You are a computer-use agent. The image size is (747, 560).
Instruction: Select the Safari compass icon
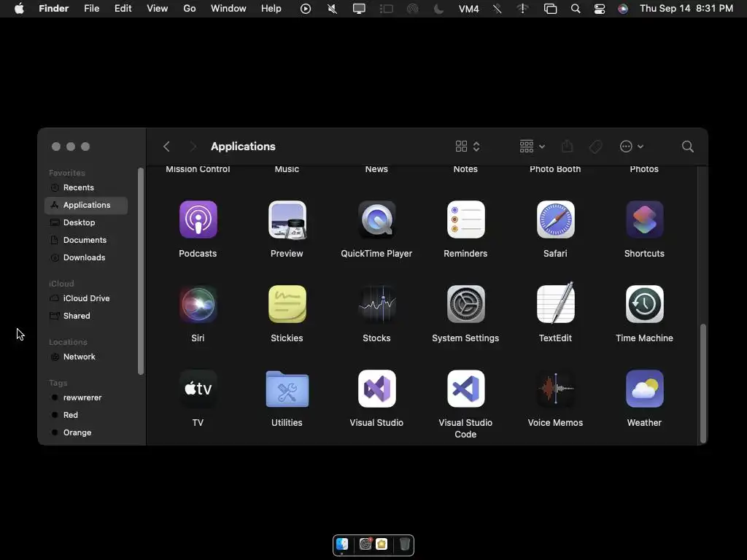tap(555, 219)
